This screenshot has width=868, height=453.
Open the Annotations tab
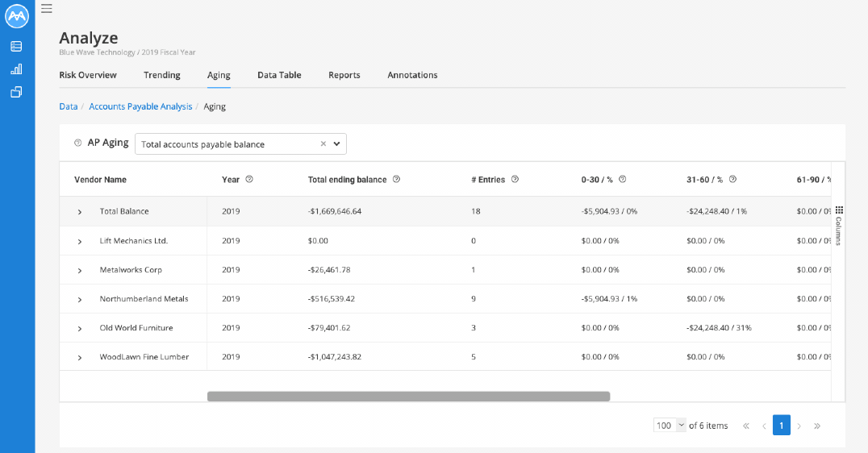(x=412, y=75)
